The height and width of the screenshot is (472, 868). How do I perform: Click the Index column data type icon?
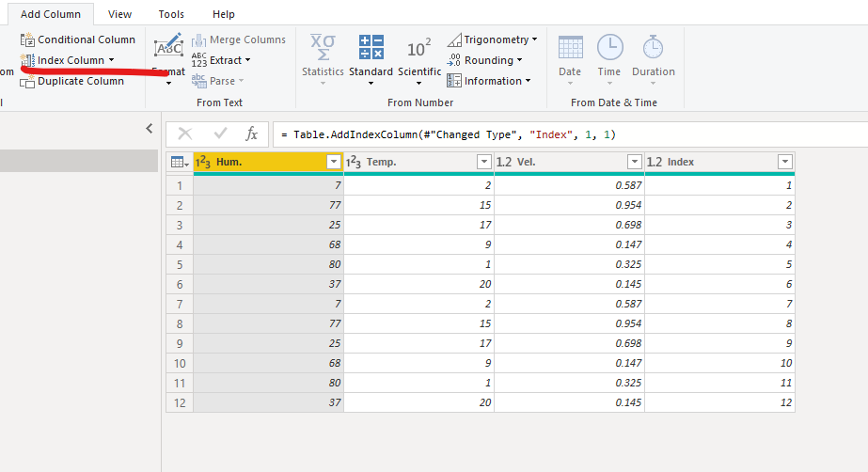pos(655,162)
